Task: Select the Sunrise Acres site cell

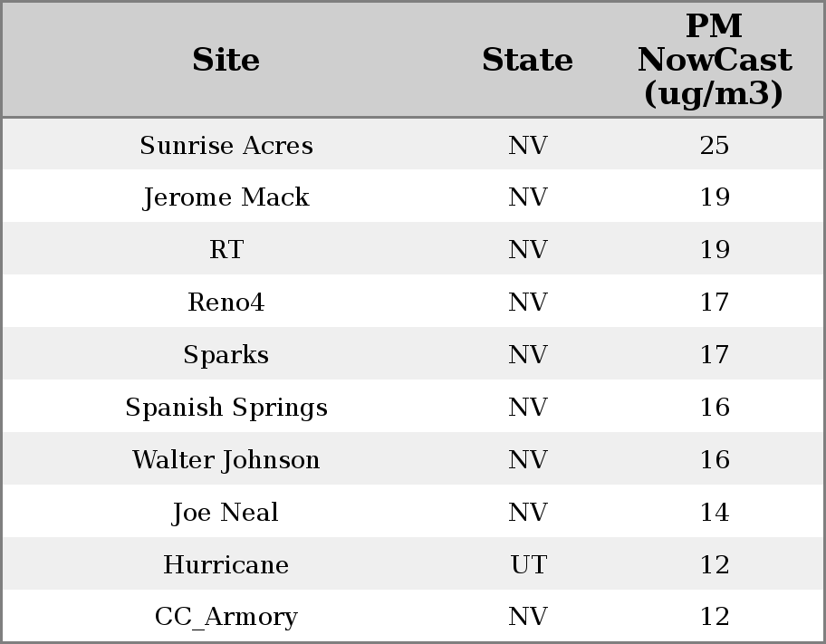Action: 226,145
